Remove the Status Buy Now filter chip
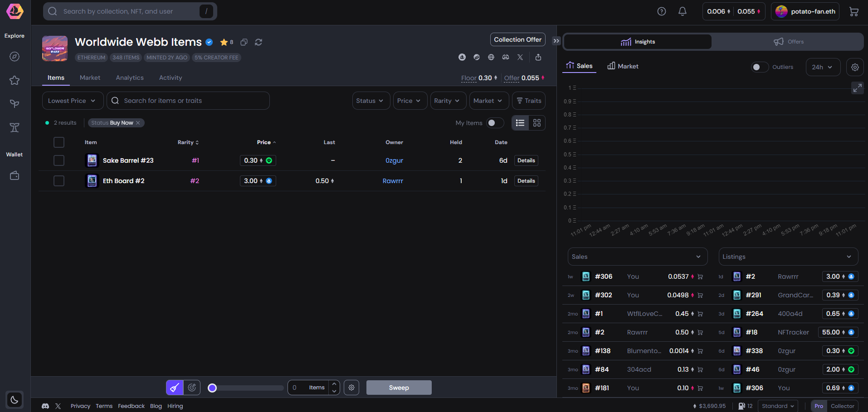This screenshot has width=868, height=412. tap(138, 123)
